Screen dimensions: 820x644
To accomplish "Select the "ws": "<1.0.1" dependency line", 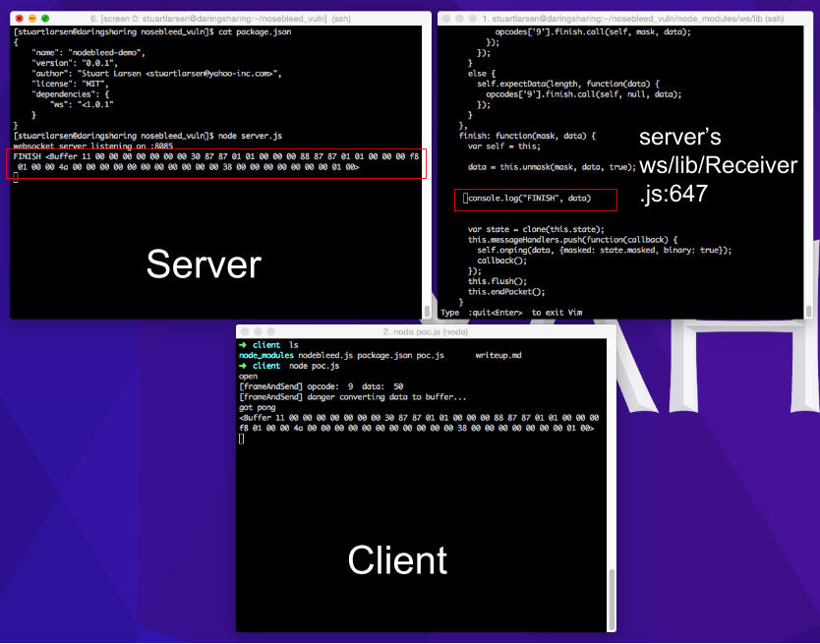I will tap(82, 104).
